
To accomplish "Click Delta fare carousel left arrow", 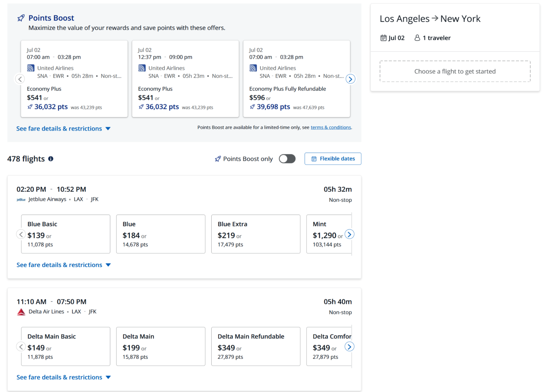I will (x=21, y=347).
